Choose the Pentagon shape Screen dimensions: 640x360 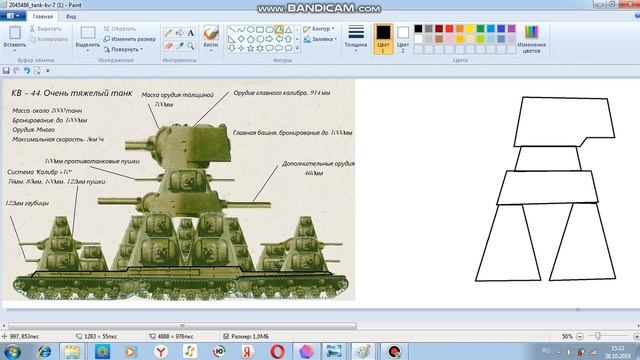pos(250,39)
